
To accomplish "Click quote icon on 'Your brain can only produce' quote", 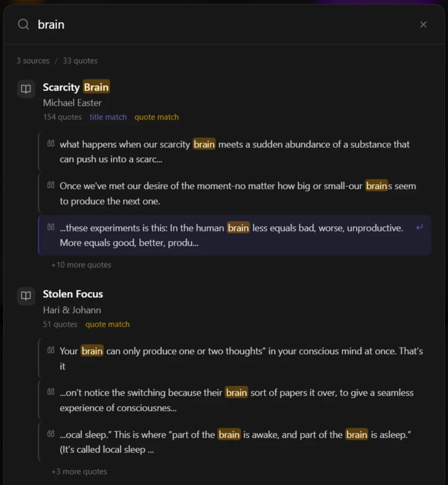I will [50, 350].
